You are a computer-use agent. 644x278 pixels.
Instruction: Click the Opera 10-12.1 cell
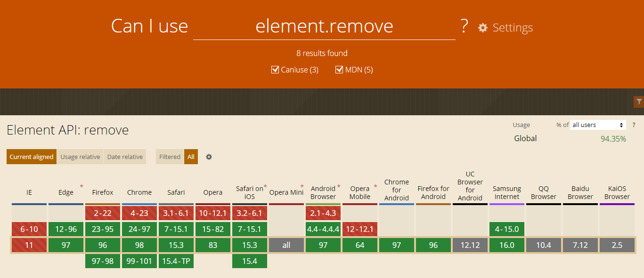click(213, 213)
